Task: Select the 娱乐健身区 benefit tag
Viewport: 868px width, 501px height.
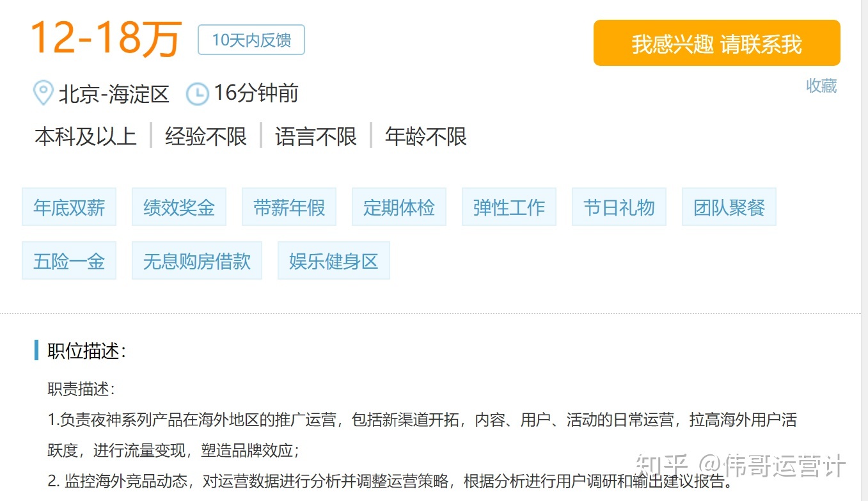Action: 334,261
